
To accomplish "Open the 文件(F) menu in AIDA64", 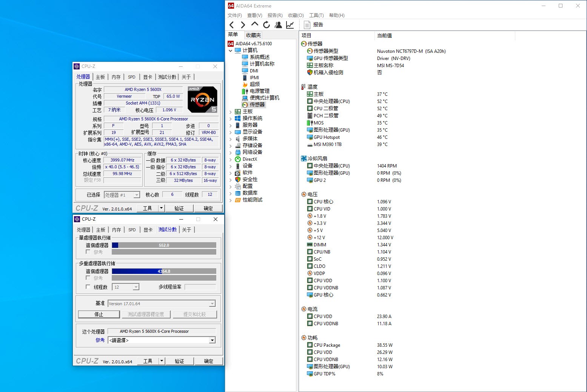I will tap(234, 15).
